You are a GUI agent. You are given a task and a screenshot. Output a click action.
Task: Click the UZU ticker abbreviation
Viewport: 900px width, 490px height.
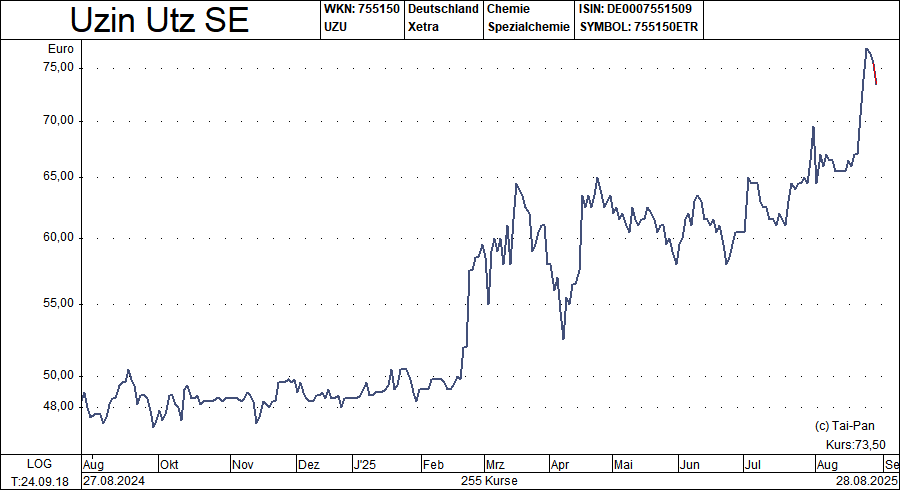(335, 27)
